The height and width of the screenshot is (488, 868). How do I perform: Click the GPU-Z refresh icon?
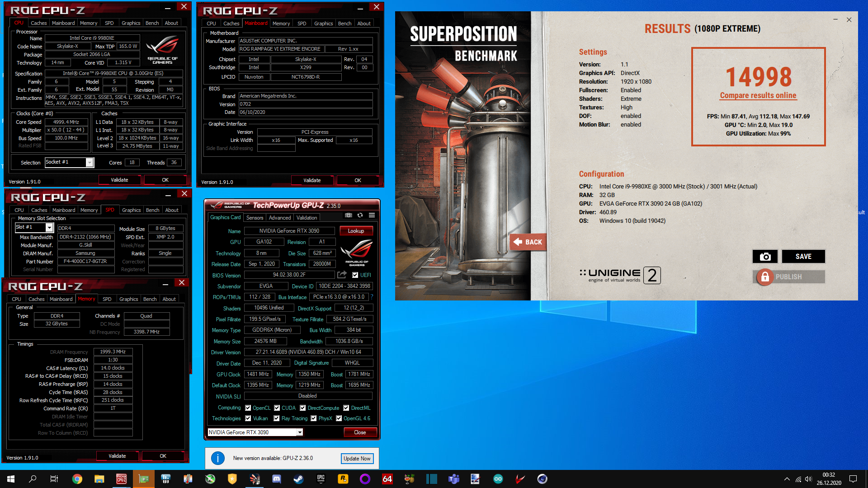tap(360, 215)
